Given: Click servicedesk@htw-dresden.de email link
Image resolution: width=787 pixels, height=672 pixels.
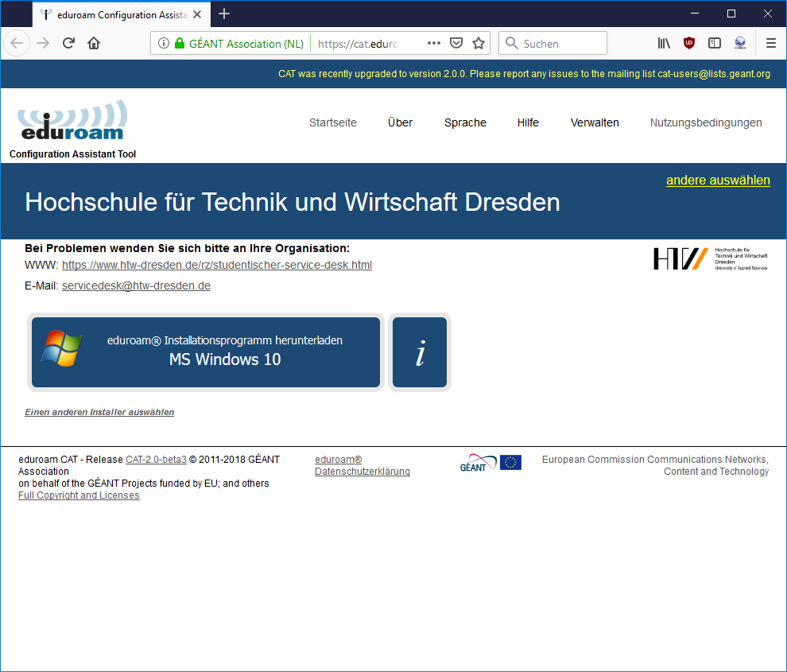Looking at the screenshot, I should click(136, 286).
